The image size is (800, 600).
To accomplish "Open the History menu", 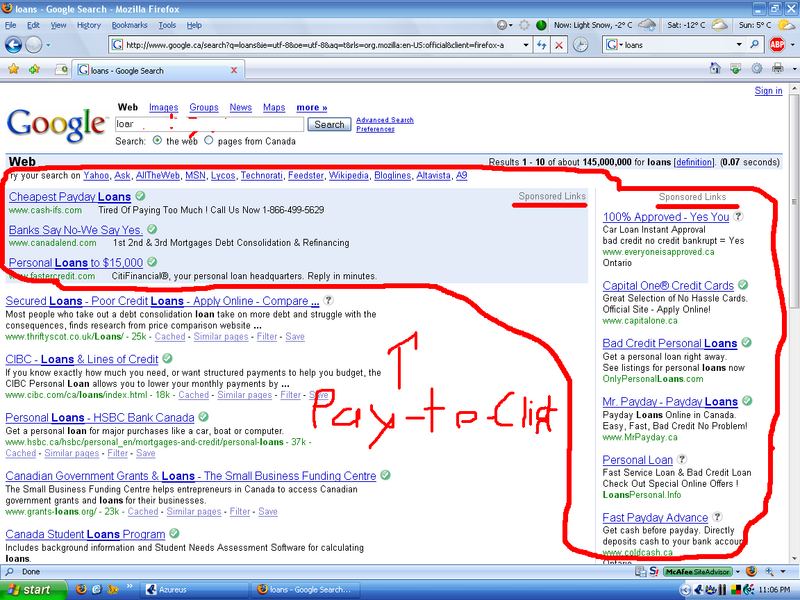I will 89,25.
